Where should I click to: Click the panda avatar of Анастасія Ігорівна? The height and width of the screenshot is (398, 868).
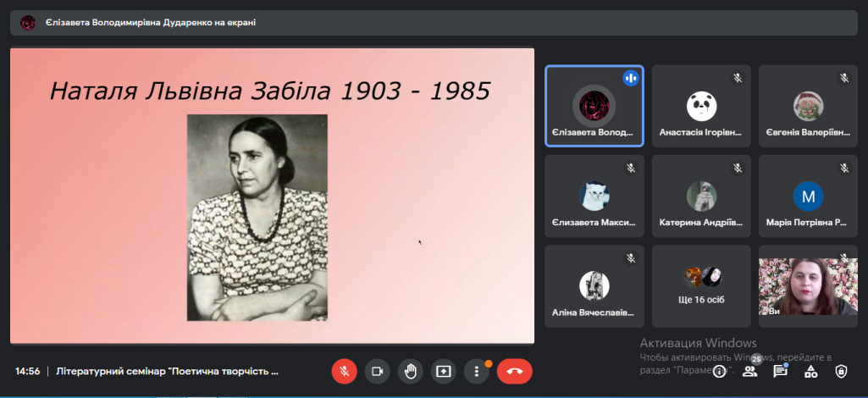pos(701,105)
